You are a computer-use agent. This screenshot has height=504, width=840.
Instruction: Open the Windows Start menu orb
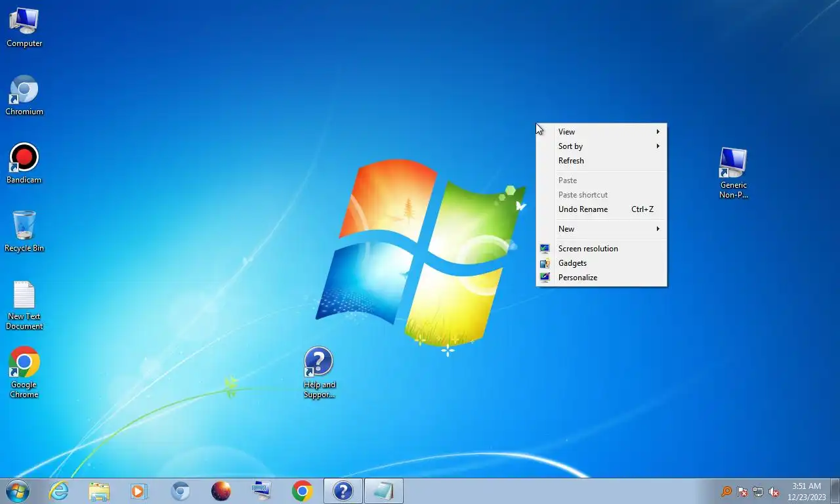click(18, 491)
